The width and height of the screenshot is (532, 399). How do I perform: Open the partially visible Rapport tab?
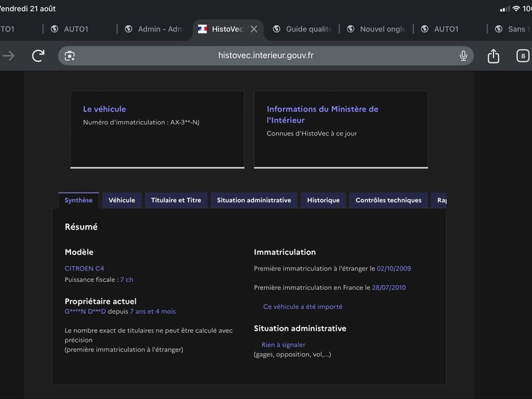pos(439,200)
